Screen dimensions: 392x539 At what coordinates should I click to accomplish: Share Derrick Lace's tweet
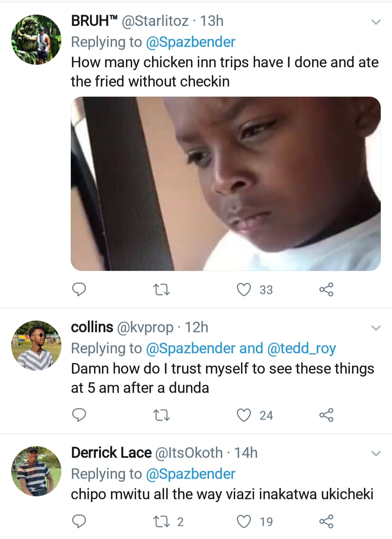coord(326,522)
